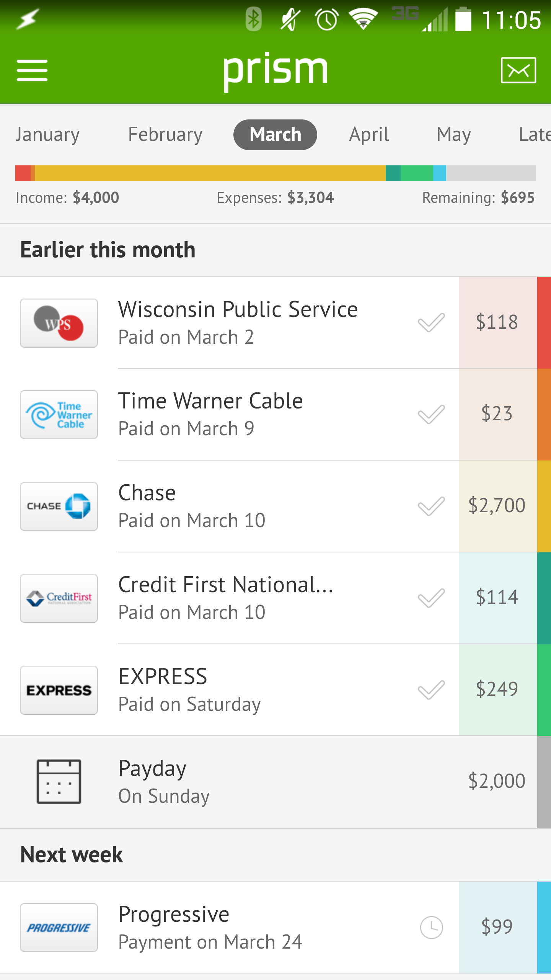Click the Progressive pending clock icon
Viewport: 551px width, 980px height.
[431, 927]
